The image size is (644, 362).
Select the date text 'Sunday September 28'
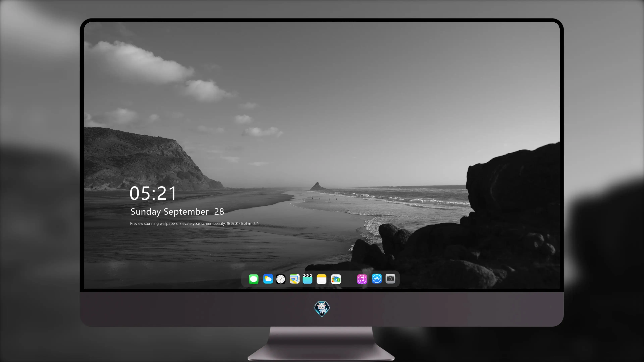[177, 212]
